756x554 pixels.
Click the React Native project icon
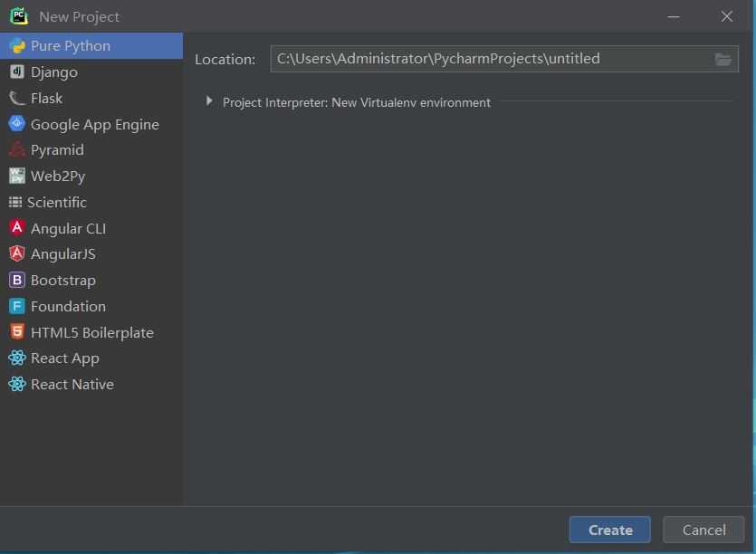16,384
